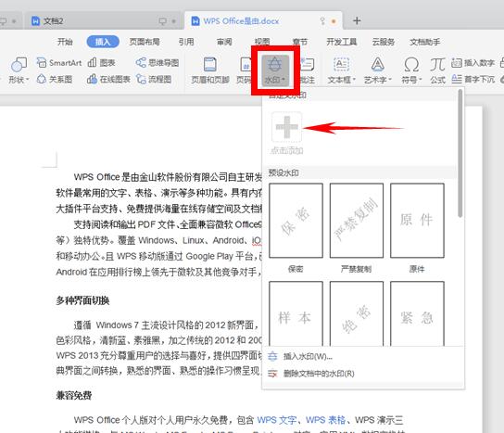Expand the Symbol (符号) dropdown arrow

pyautogui.click(x=420, y=80)
